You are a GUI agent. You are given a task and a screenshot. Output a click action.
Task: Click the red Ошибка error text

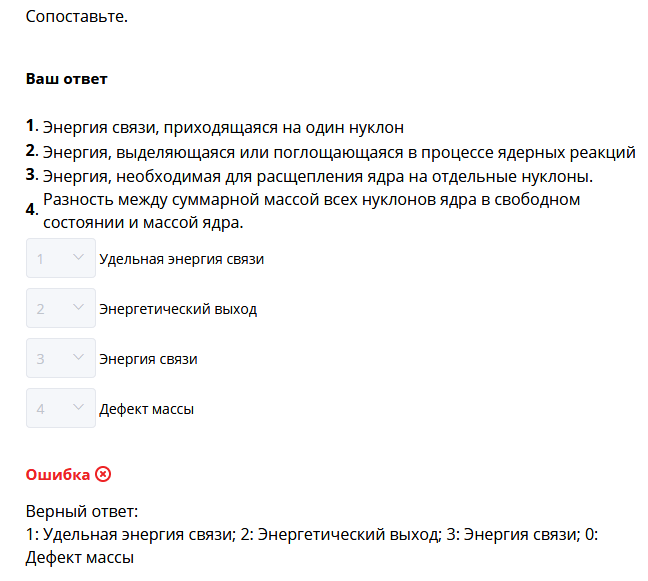(58, 474)
